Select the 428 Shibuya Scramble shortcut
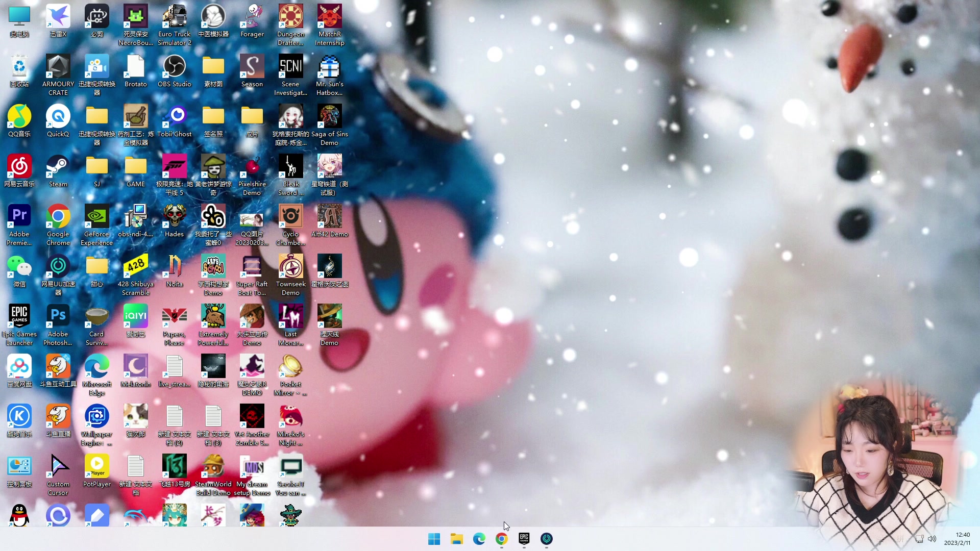The image size is (980, 551). point(136,275)
